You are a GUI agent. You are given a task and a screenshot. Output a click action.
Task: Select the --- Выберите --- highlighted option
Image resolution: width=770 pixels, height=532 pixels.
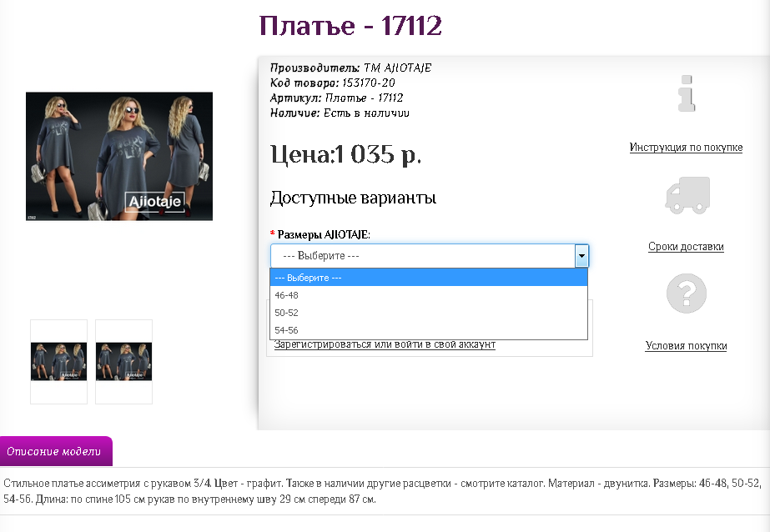(429, 278)
